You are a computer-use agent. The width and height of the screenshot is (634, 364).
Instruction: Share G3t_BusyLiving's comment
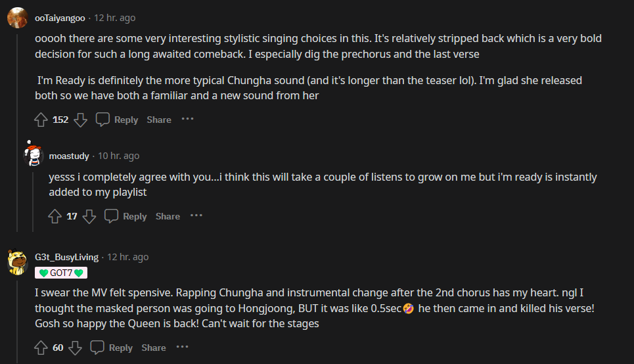click(154, 348)
